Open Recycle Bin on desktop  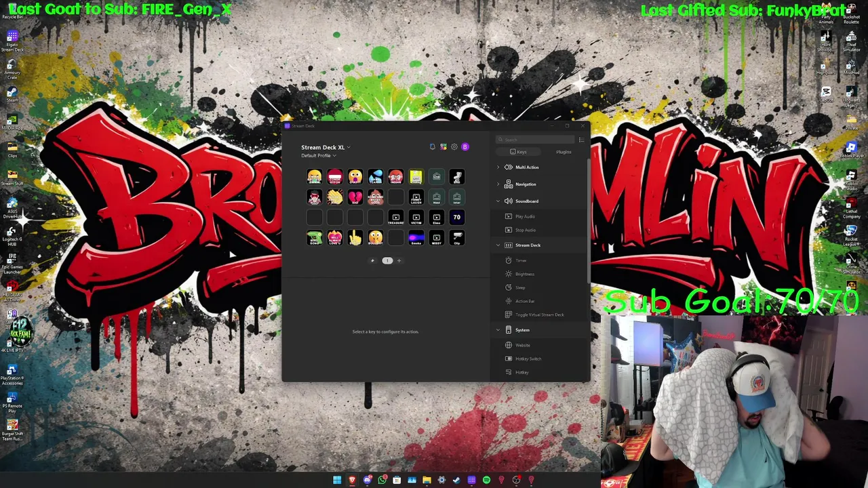tap(12, 11)
